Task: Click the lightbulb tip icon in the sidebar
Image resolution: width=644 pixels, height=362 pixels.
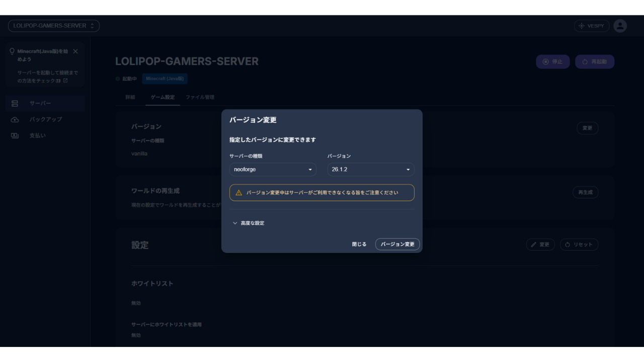Action: click(12, 51)
